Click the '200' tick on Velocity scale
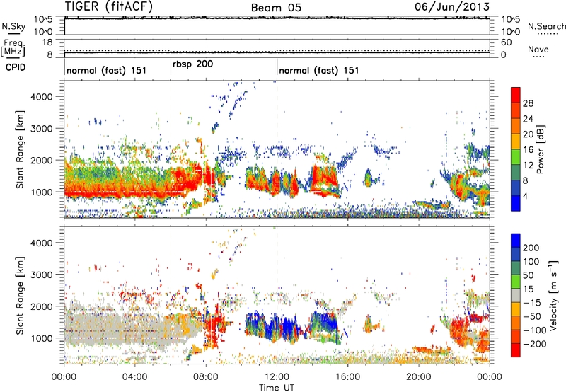 (531, 248)
